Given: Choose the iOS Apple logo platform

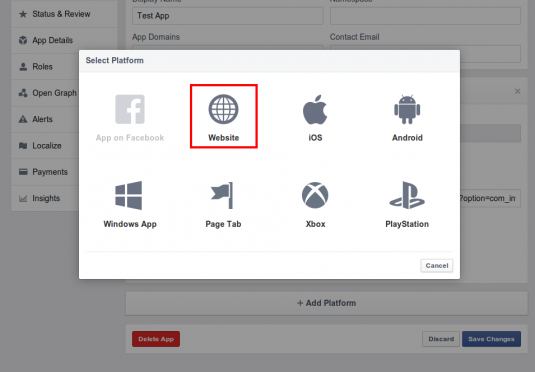Looking at the screenshot, I should [x=315, y=110].
